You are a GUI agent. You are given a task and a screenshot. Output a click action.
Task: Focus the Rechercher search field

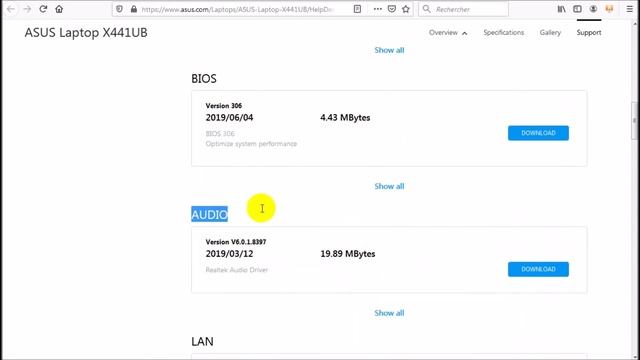tap(463, 9)
